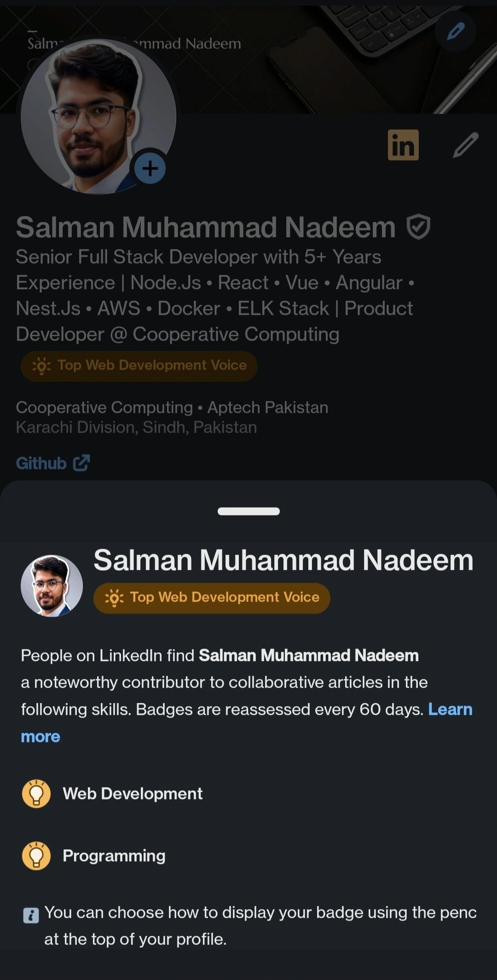Tap the verification shield beside the name
Image resolution: width=497 pixels, height=980 pixels.
[418, 227]
